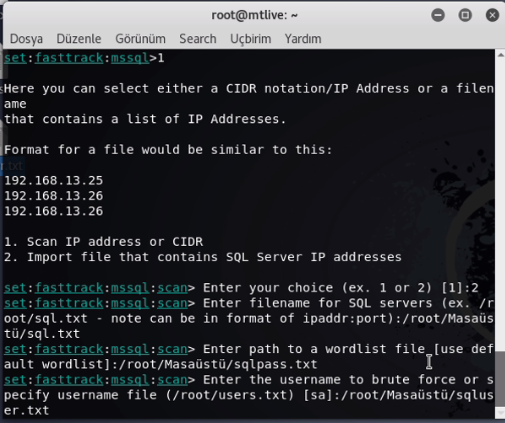Click the sqlpass.txt wordlist path text
Viewport: 505px width, 423px height.
(x=218, y=364)
